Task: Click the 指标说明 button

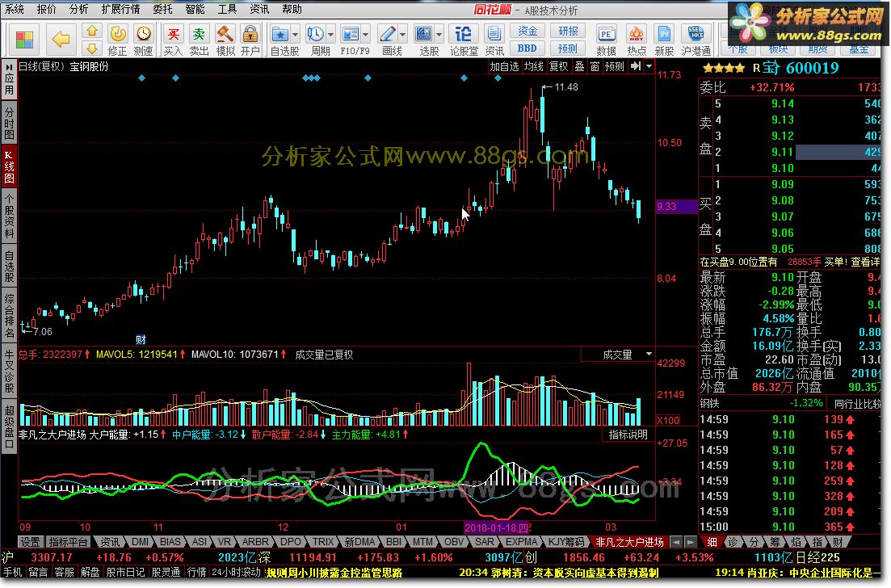Action: 628,435
